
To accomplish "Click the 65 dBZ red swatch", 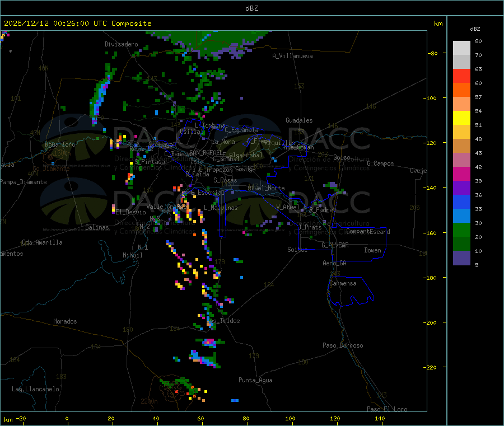I will (461, 76).
